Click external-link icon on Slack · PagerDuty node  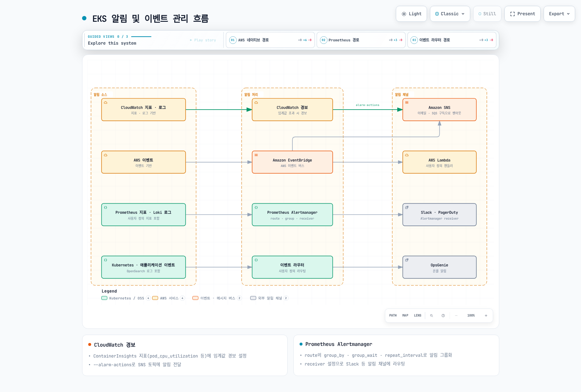(407, 208)
